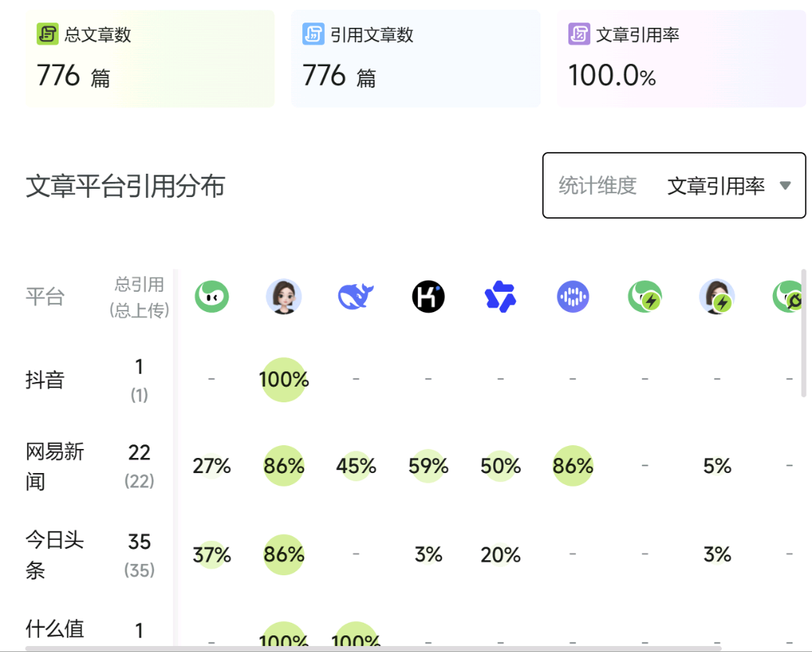Click the 今日头条 platform row label
The height and width of the screenshot is (652, 812).
54,555
